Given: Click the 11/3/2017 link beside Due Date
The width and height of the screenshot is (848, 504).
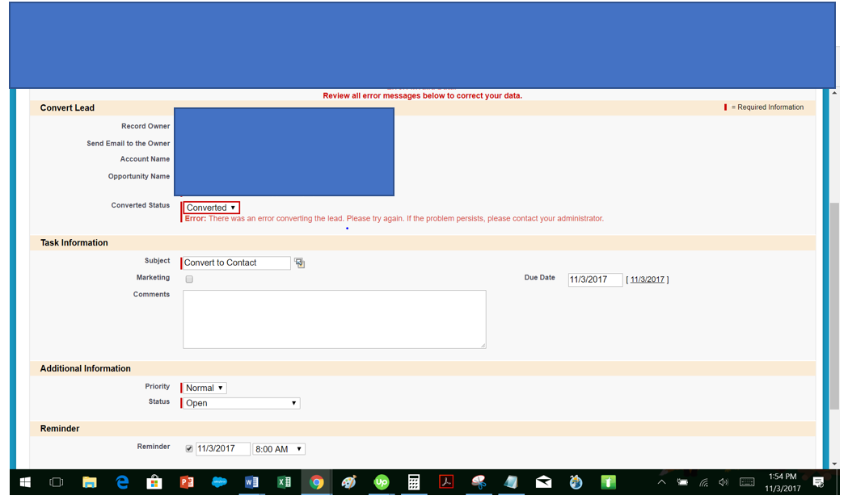Looking at the screenshot, I should pos(648,279).
